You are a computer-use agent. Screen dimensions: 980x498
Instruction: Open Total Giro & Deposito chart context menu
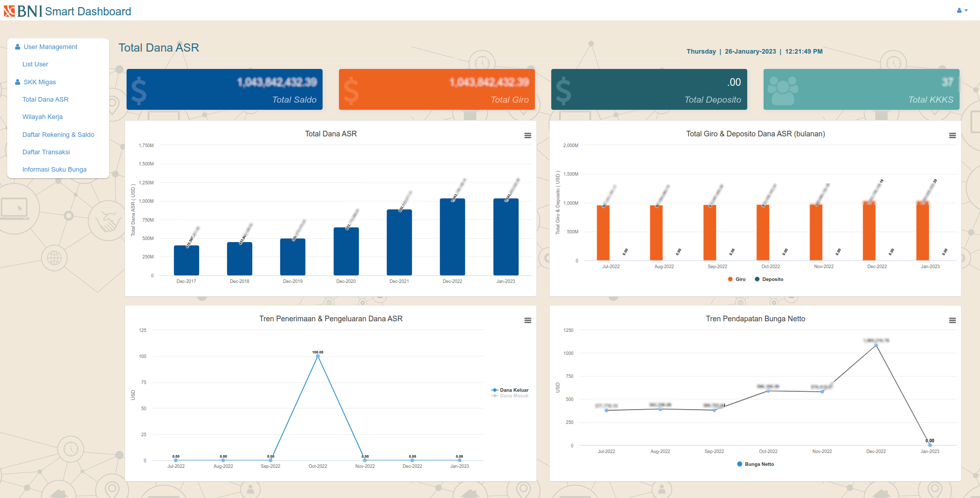click(x=952, y=135)
